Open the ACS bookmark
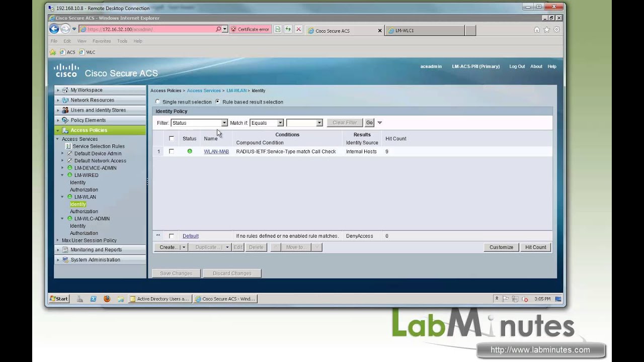644x362 pixels. [67, 52]
